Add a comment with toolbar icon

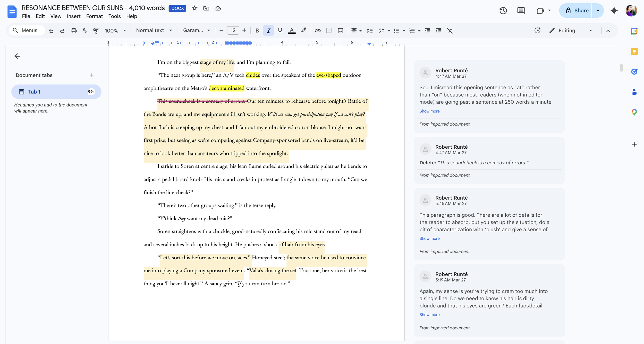(329, 31)
